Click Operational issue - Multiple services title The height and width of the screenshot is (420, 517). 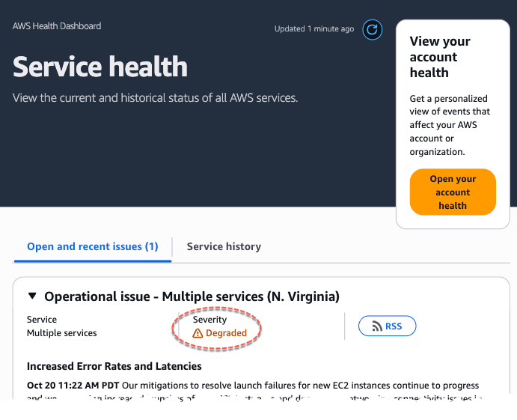[x=192, y=296]
